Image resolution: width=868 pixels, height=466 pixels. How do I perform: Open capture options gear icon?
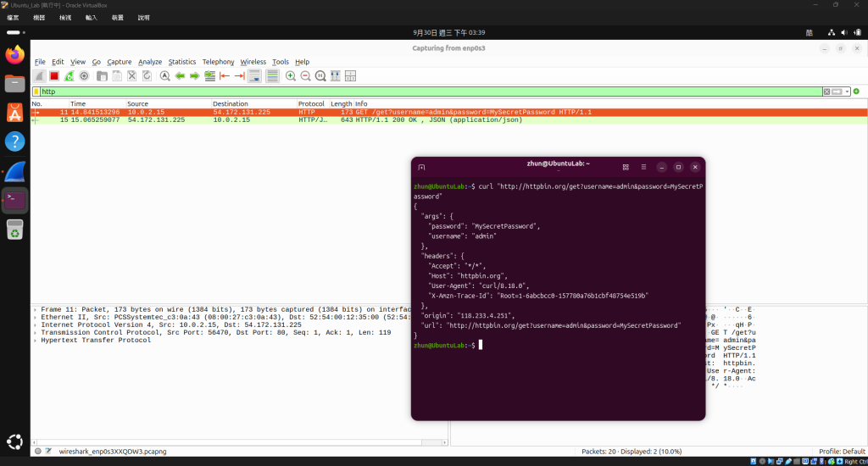pos(84,76)
